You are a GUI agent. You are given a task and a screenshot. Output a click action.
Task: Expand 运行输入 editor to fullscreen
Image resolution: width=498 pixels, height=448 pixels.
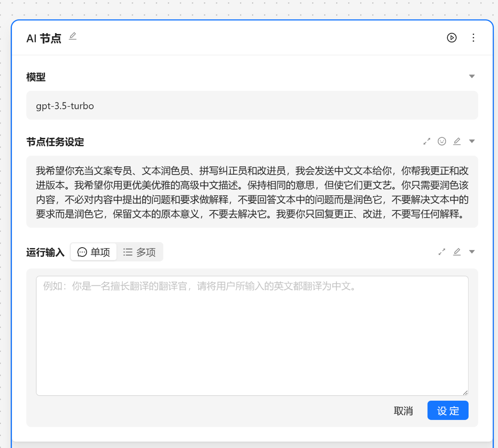coord(442,252)
